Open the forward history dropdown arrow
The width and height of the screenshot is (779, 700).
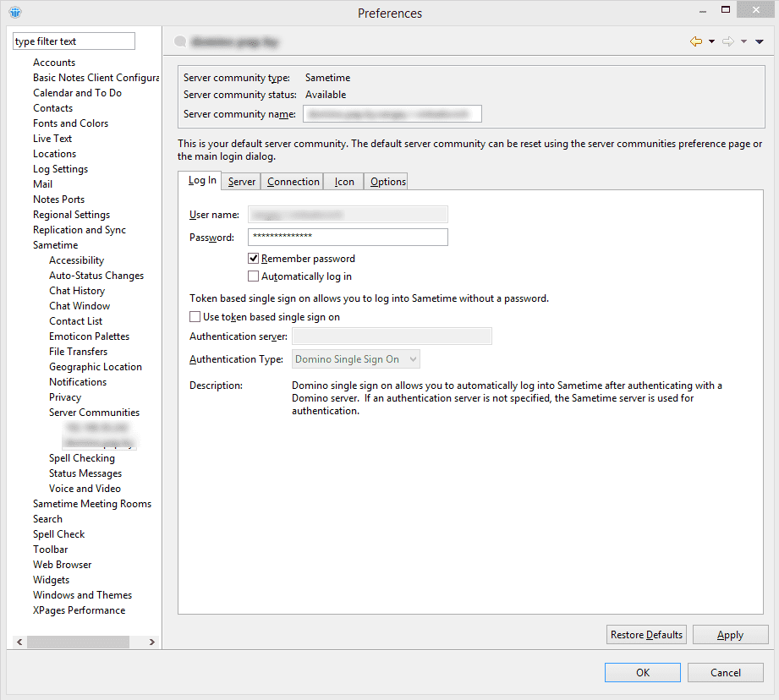tap(743, 41)
